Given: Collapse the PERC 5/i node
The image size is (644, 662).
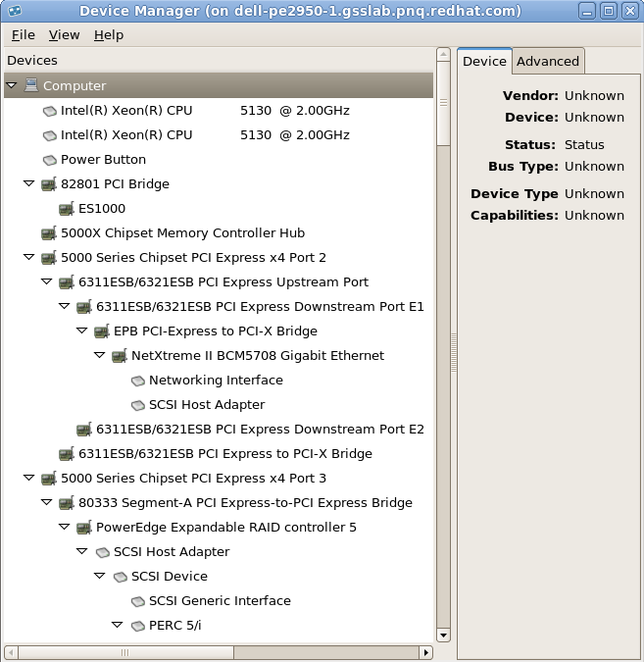Looking at the screenshot, I should pos(118,625).
